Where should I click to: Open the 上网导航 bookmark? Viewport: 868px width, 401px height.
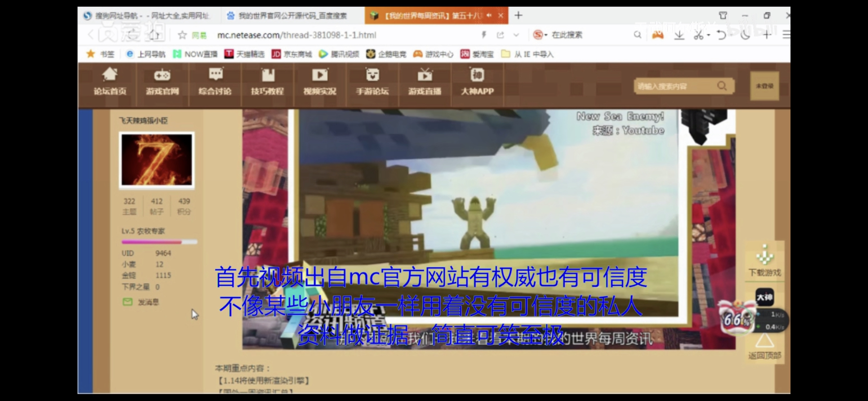point(146,54)
